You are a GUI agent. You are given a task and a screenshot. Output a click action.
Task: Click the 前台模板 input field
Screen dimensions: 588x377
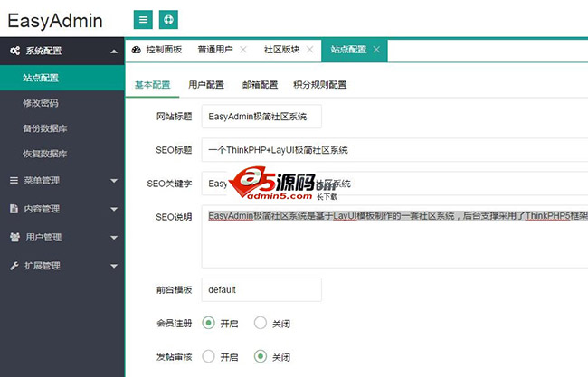(x=261, y=289)
